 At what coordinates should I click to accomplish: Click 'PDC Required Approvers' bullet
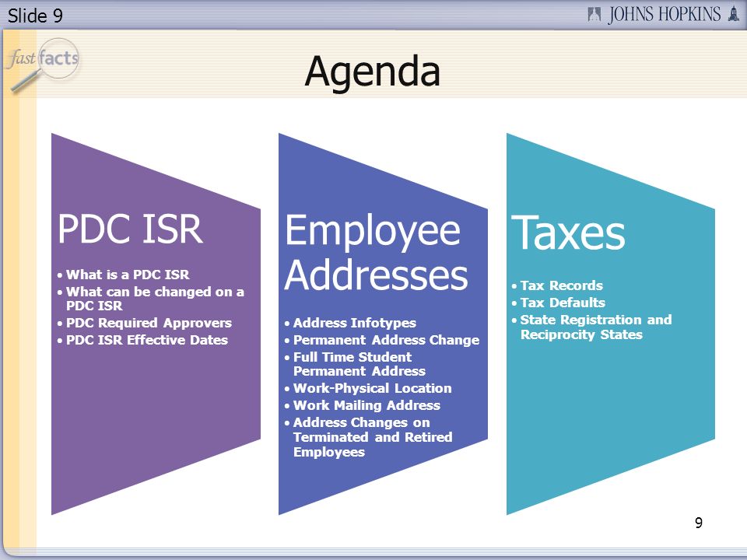pyautogui.click(x=149, y=323)
